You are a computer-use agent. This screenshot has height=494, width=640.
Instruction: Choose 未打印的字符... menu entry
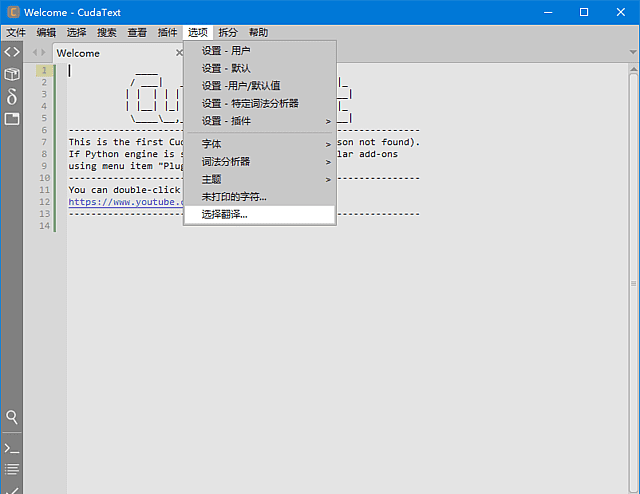point(260,197)
